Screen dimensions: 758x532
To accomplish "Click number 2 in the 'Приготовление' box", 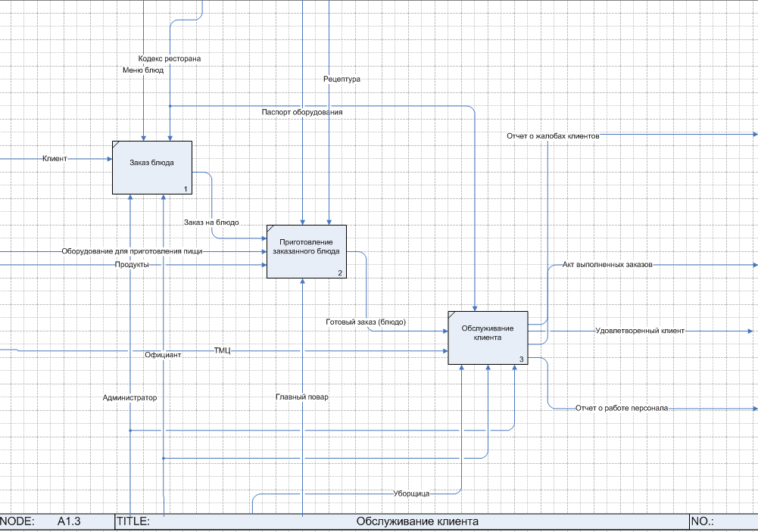I will point(340,273).
